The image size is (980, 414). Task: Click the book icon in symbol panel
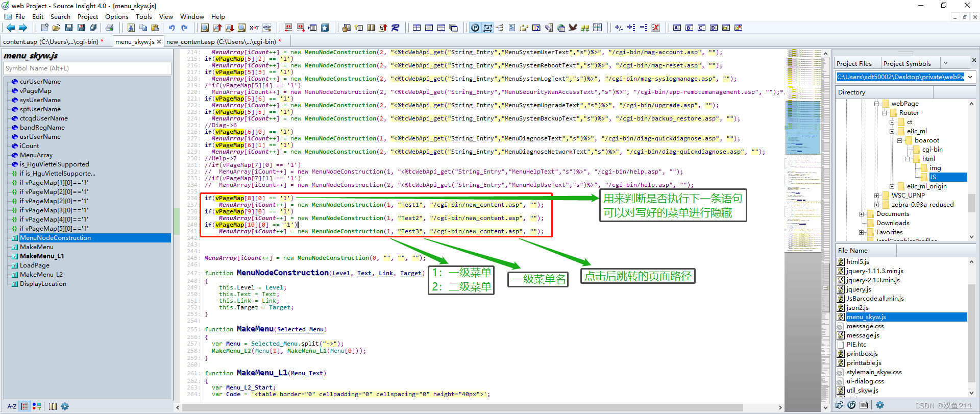(53, 406)
